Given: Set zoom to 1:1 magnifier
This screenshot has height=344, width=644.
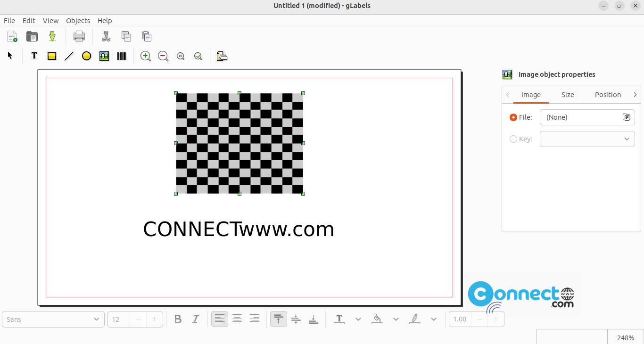Looking at the screenshot, I should tap(181, 56).
